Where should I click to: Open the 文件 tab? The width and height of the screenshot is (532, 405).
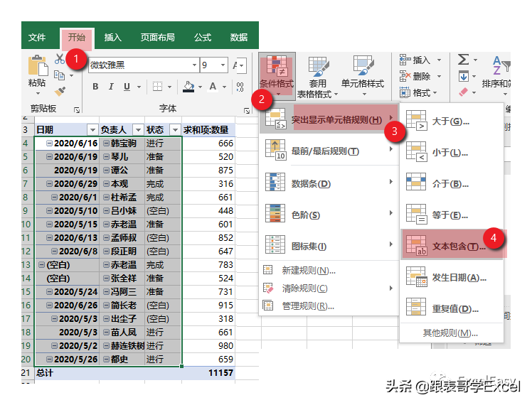37,37
